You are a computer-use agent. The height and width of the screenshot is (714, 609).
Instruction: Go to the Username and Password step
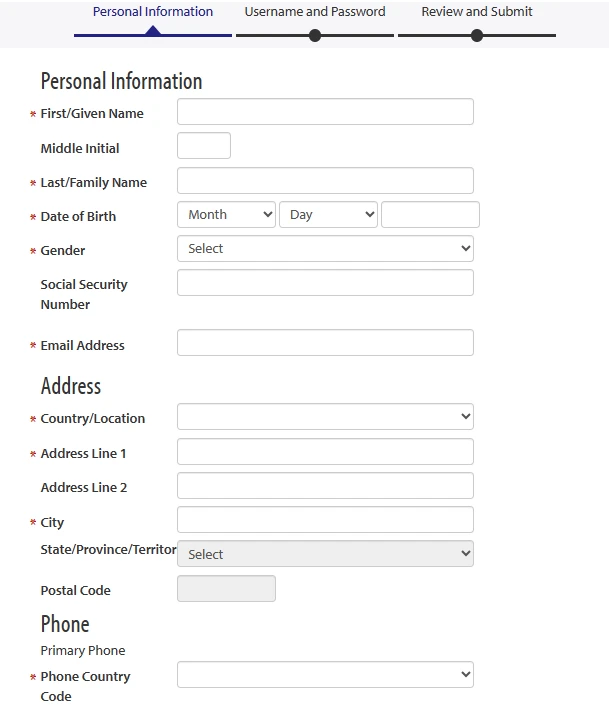315,11
